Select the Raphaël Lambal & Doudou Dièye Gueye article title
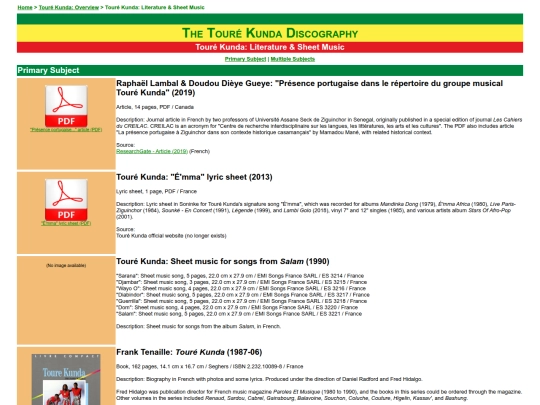This screenshot has width=540, height=405. (x=310, y=88)
